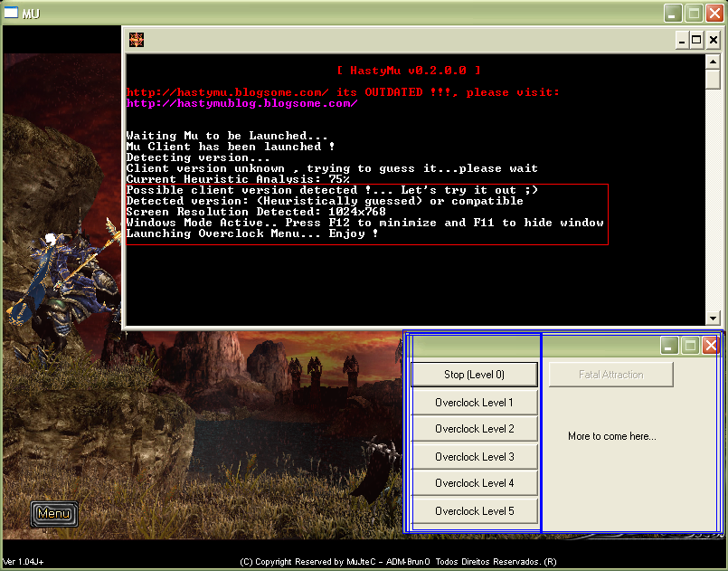The image size is (728, 571).
Task: Maximize the HastyMu console window
Action: pyautogui.click(x=696, y=41)
